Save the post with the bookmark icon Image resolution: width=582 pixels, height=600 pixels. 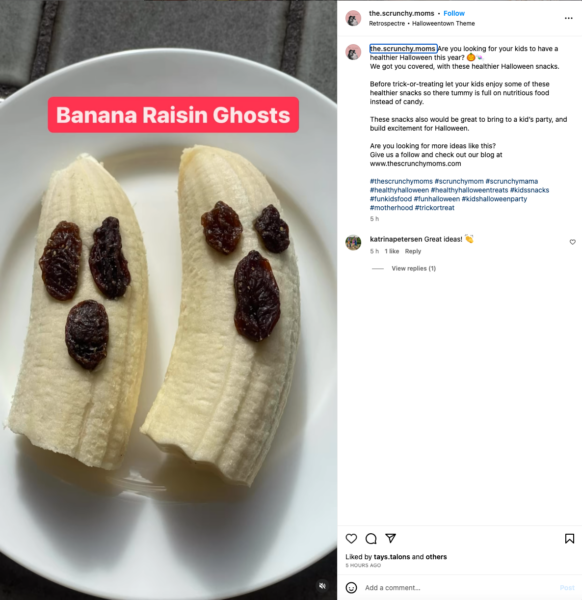(569, 538)
